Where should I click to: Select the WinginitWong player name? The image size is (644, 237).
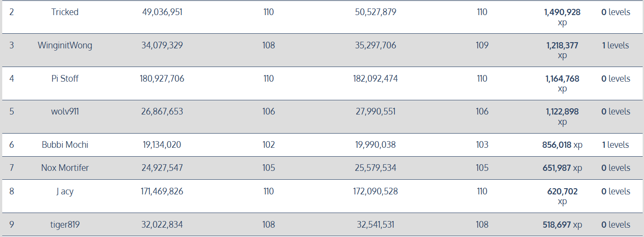pyautogui.click(x=65, y=45)
